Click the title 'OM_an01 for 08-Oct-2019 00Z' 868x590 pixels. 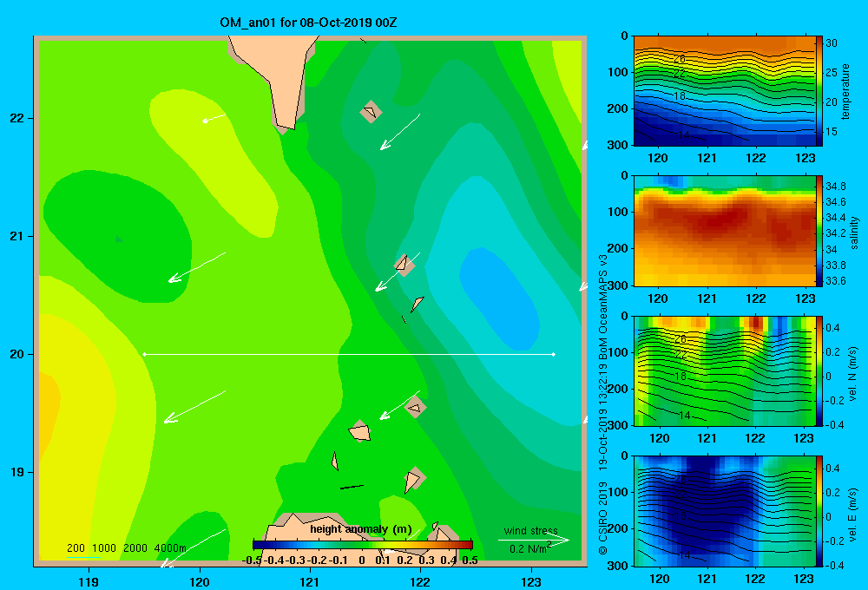pos(308,23)
